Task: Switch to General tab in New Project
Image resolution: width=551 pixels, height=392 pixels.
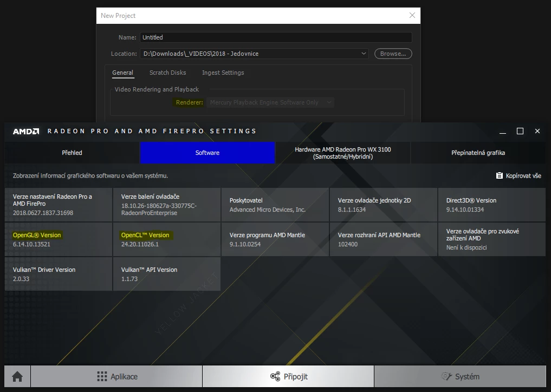Action: [122, 73]
